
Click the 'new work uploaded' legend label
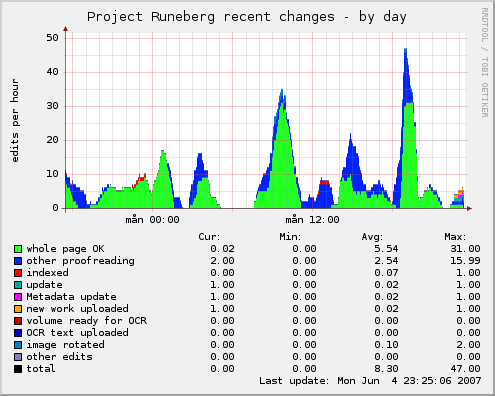[77, 309]
